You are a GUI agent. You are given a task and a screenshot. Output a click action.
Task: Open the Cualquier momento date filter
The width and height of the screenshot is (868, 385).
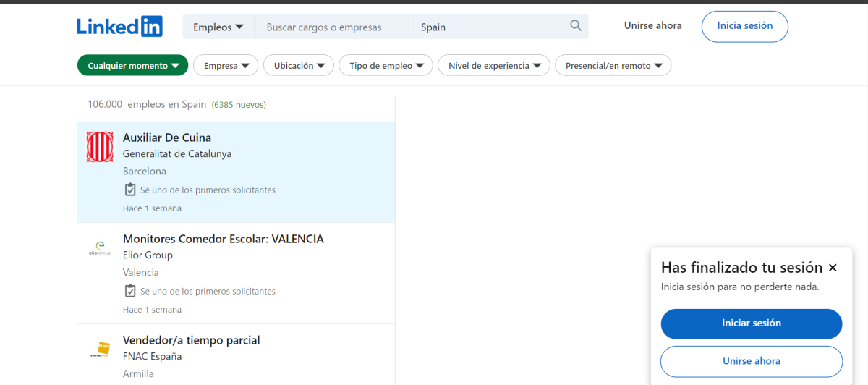pyautogui.click(x=133, y=65)
